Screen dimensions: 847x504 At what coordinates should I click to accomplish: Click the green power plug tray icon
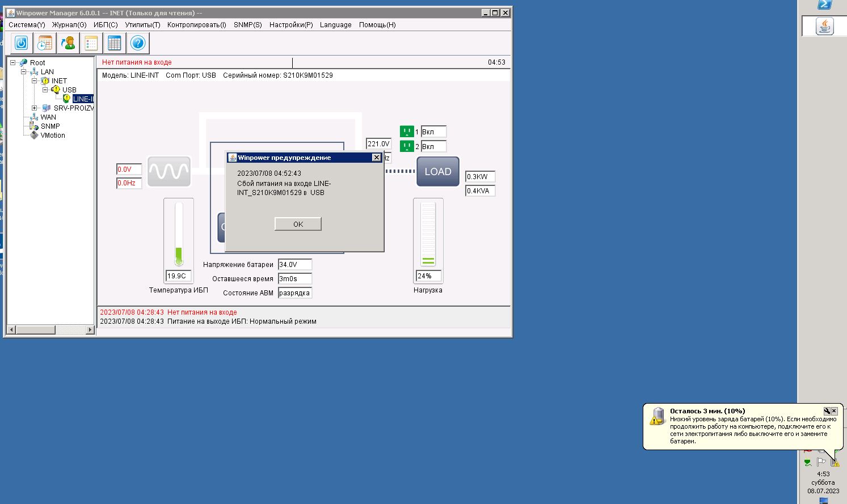[x=807, y=462]
